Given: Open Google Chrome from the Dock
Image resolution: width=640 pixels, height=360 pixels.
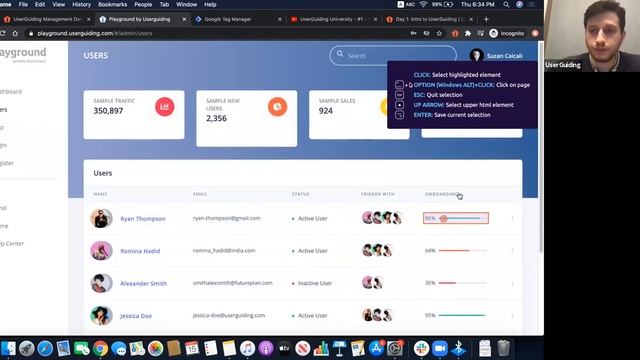Looking at the screenshot, I should 100,349.
